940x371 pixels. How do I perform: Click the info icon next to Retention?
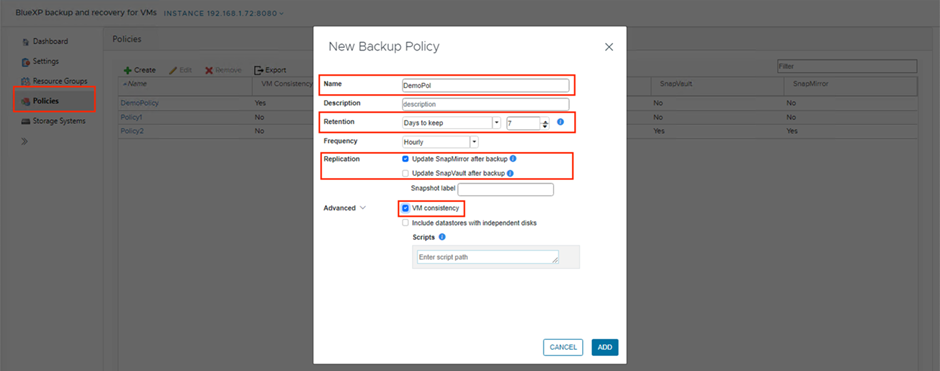click(x=561, y=122)
